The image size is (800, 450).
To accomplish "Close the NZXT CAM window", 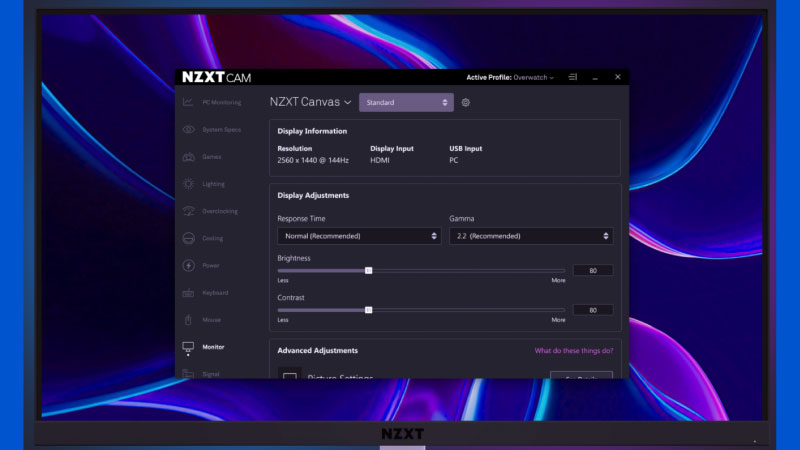I will 618,77.
